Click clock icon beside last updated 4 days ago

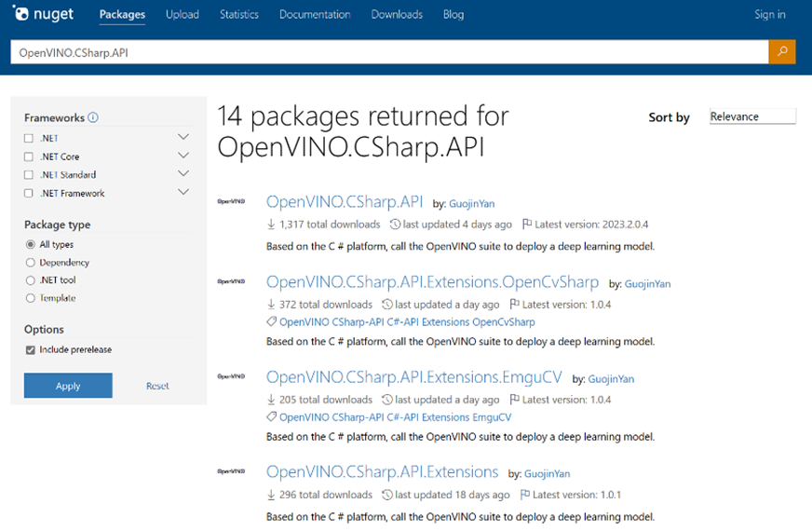tap(395, 225)
